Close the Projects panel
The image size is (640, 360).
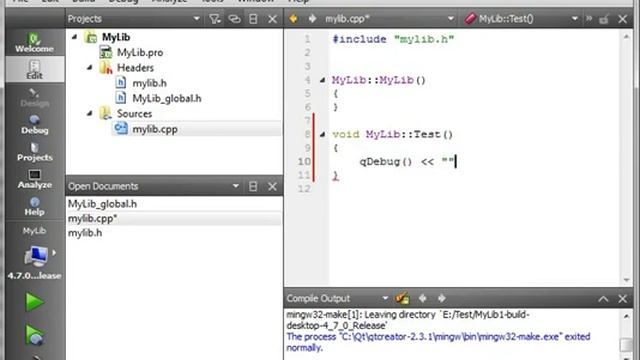272,19
